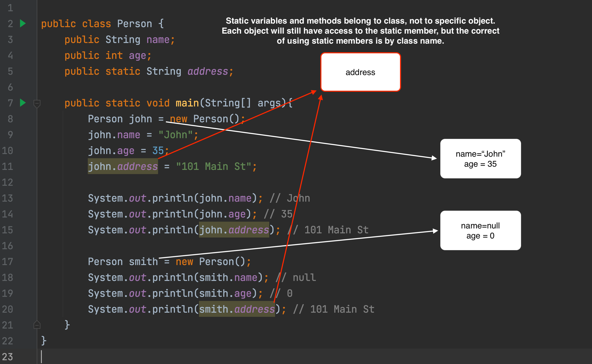Click the name="John" age=35 object box
The height and width of the screenshot is (364, 592).
coord(480,159)
